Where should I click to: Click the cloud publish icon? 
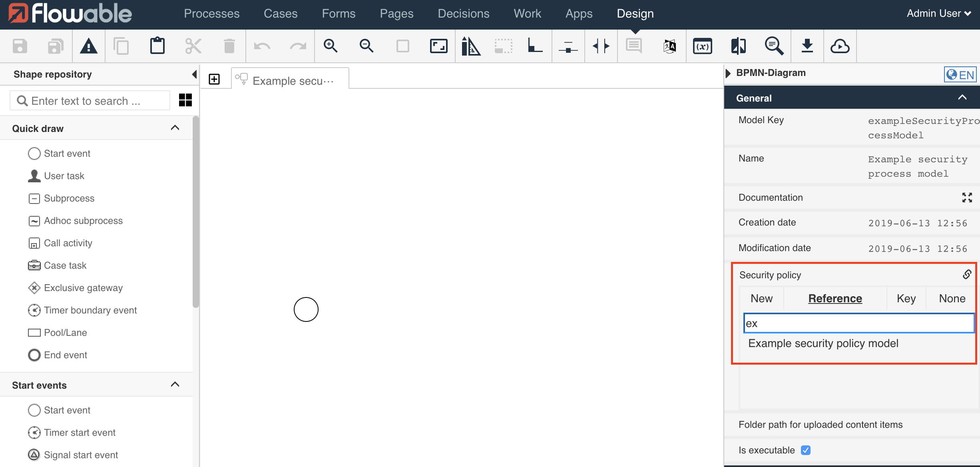pyautogui.click(x=840, y=46)
